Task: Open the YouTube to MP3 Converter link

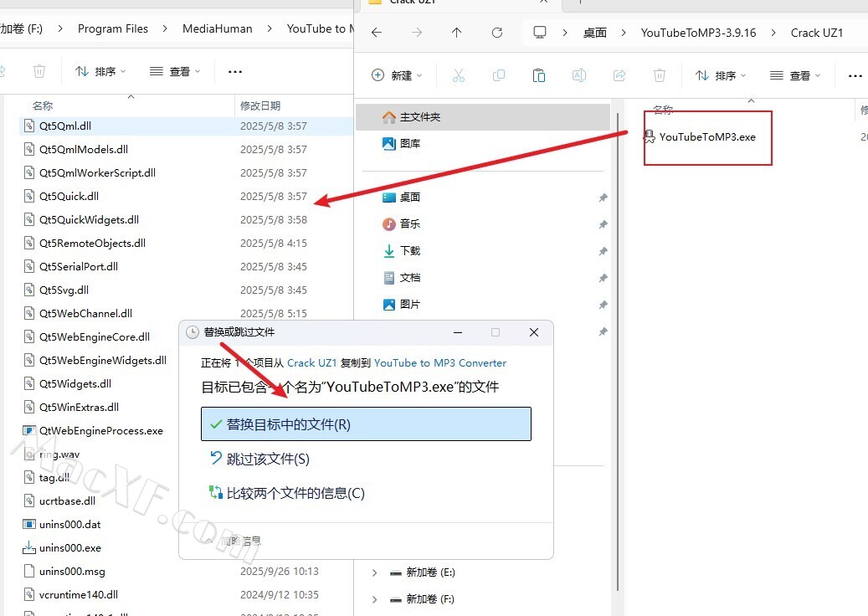Action: tap(439, 362)
